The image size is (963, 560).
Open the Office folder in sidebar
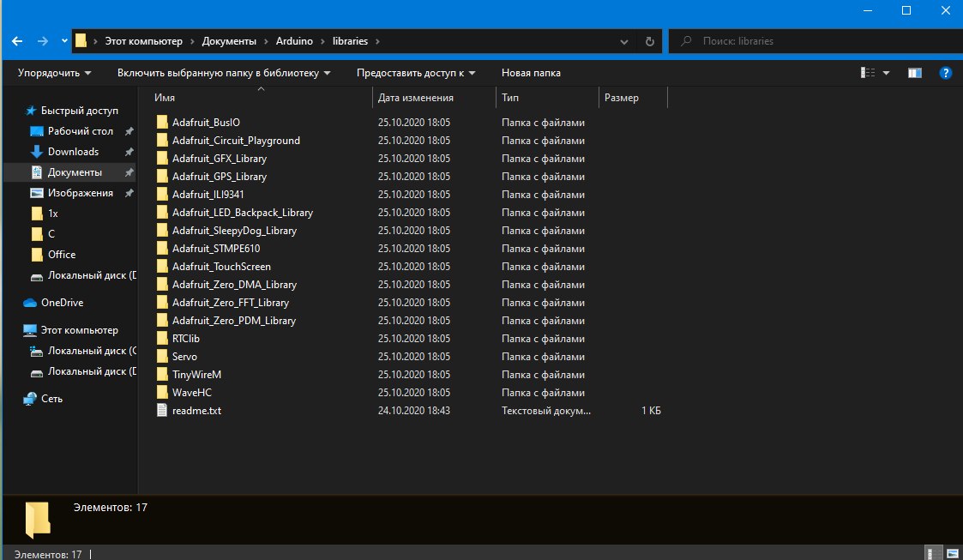pyautogui.click(x=62, y=254)
